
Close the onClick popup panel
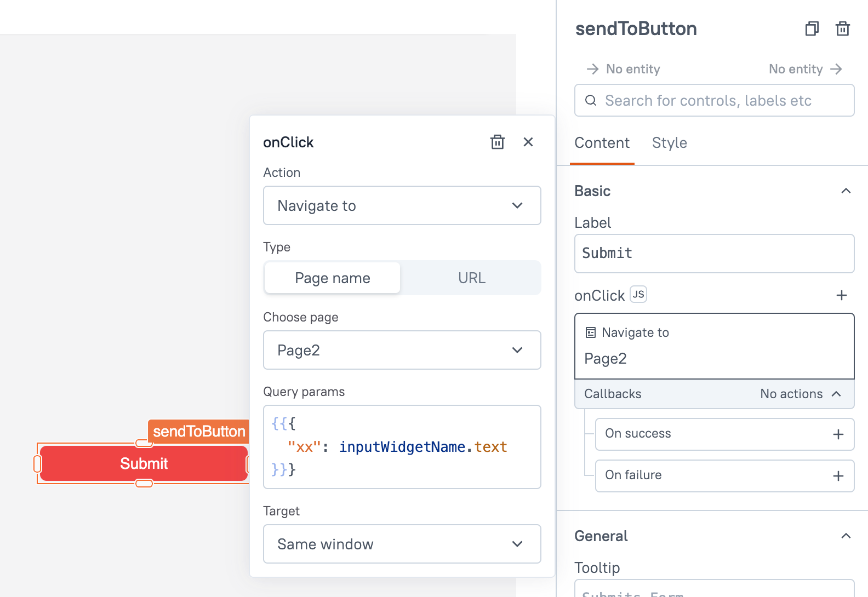coord(528,142)
